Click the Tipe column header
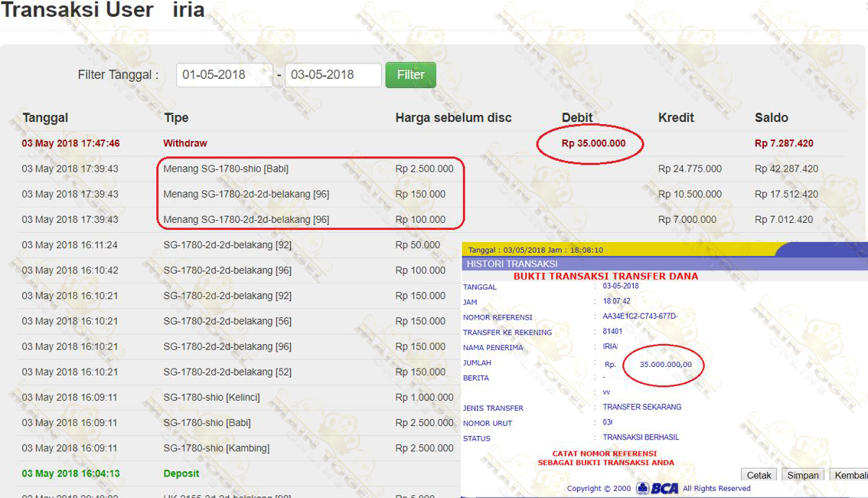The width and height of the screenshot is (868, 498). [x=176, y=117]
